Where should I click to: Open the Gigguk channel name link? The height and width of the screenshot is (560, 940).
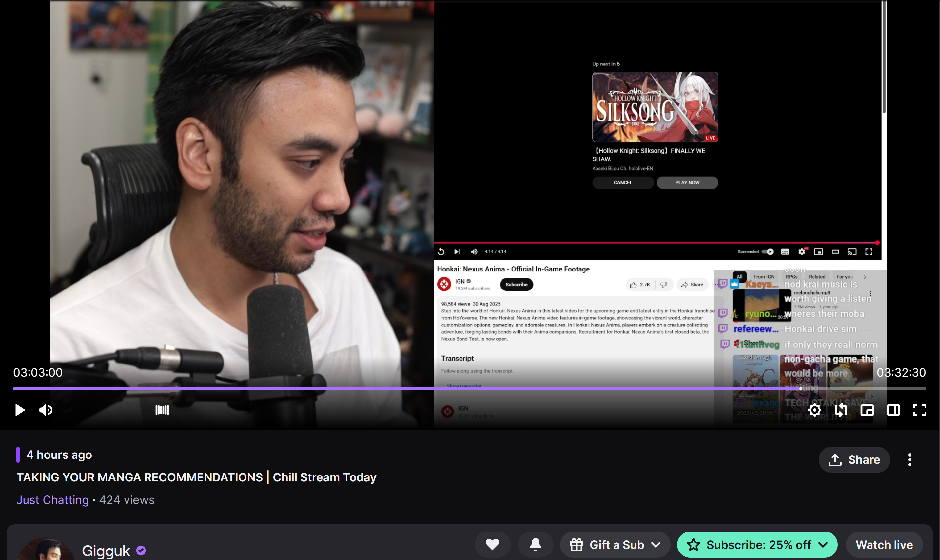point(106,551)
